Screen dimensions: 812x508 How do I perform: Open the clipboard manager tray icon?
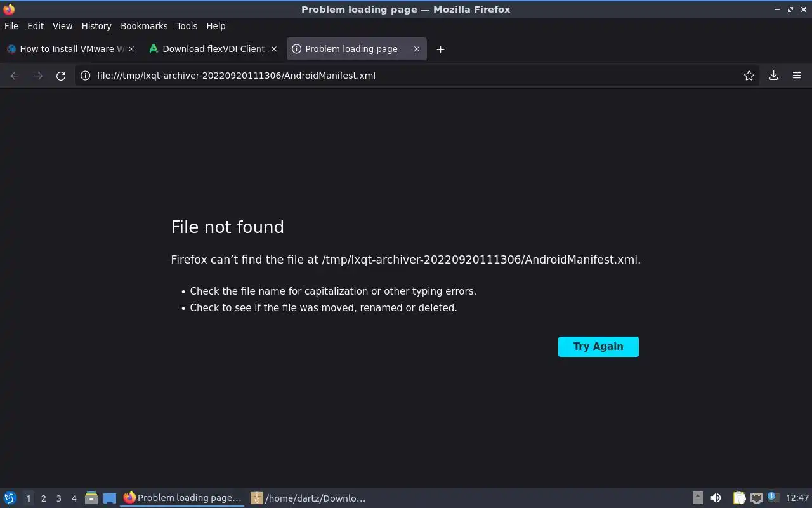tap(739, 498)
